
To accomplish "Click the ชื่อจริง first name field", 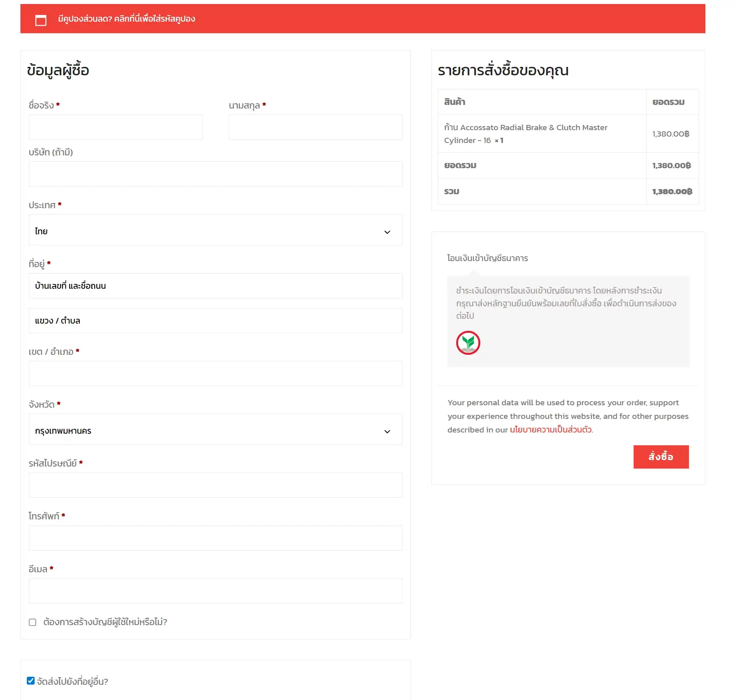I will pyautogui.click(x=115, y=127).
